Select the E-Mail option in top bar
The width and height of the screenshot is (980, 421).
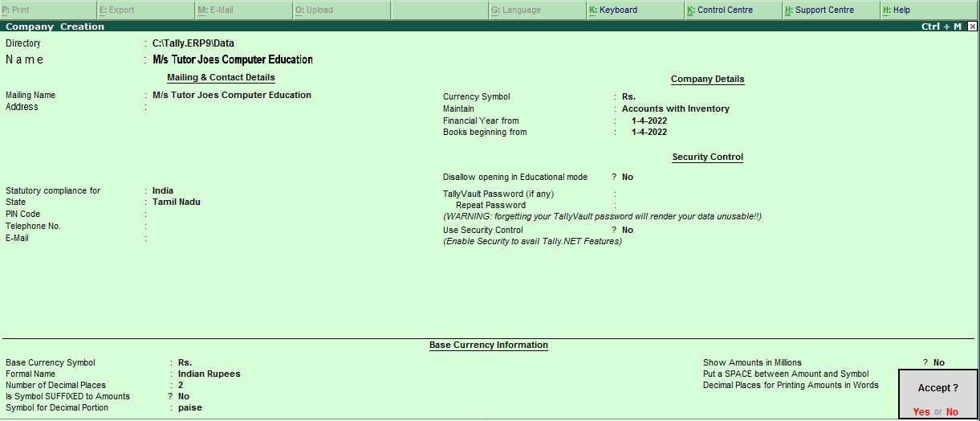(x=215, y=10)
